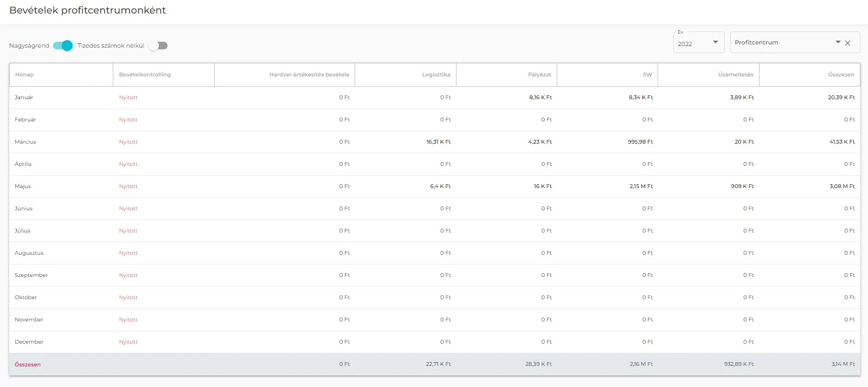Sort by Bevételkontrolling column header
Viewport: 868px width, 387px height.
(x=145, y=75)
